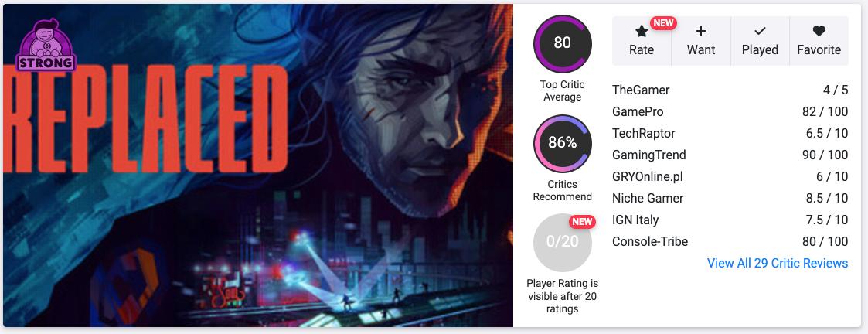868x334 pixels.
Task: Open View All 29 Critic Reviews link
Action: 778,263
